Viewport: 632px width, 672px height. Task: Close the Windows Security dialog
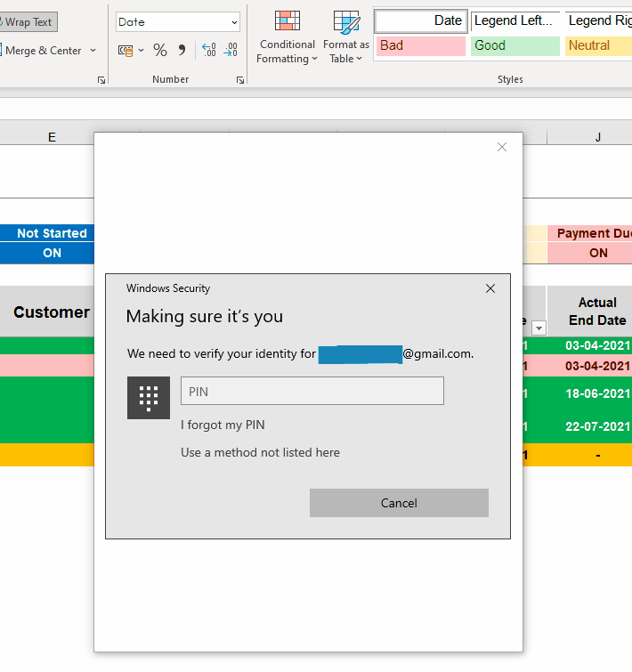click(490, 288)
